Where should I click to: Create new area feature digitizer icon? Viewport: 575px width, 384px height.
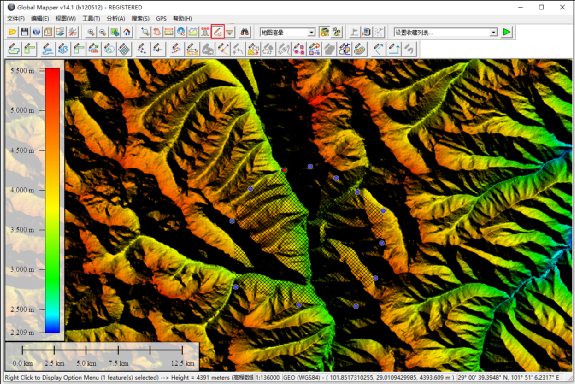coord(14,49)
